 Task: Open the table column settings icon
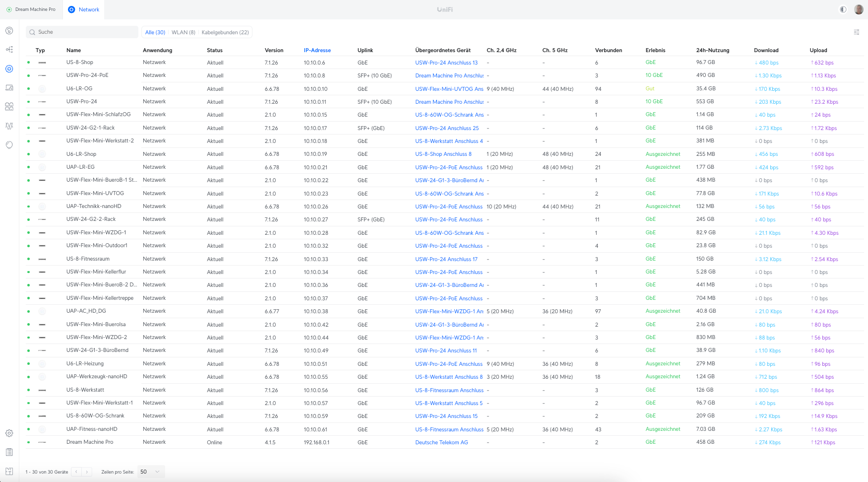point(857,32)
